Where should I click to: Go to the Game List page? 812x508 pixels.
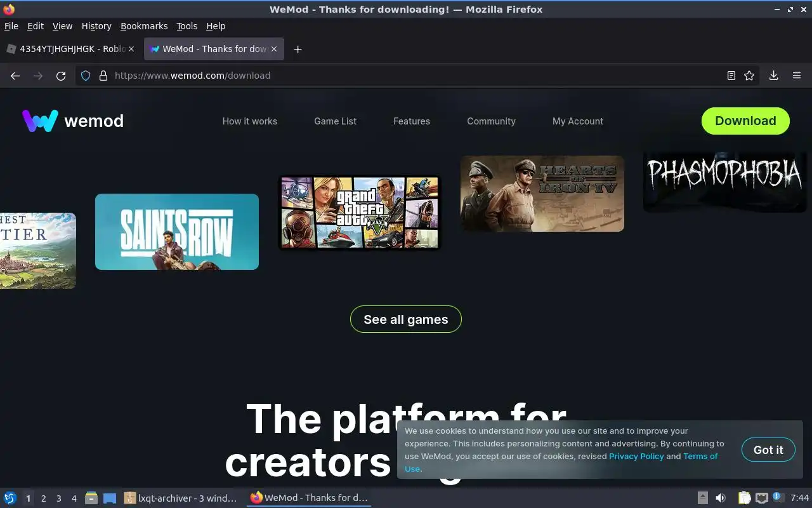[335, 121]
